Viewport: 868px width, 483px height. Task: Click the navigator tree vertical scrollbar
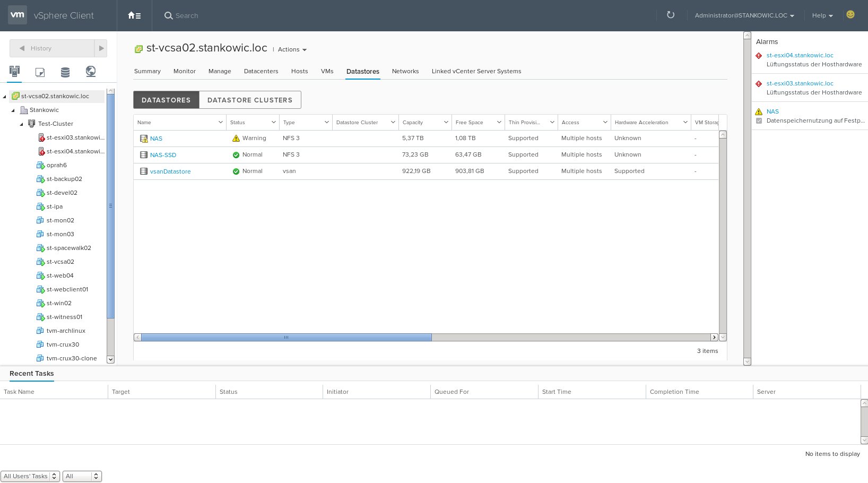(110, 206)
